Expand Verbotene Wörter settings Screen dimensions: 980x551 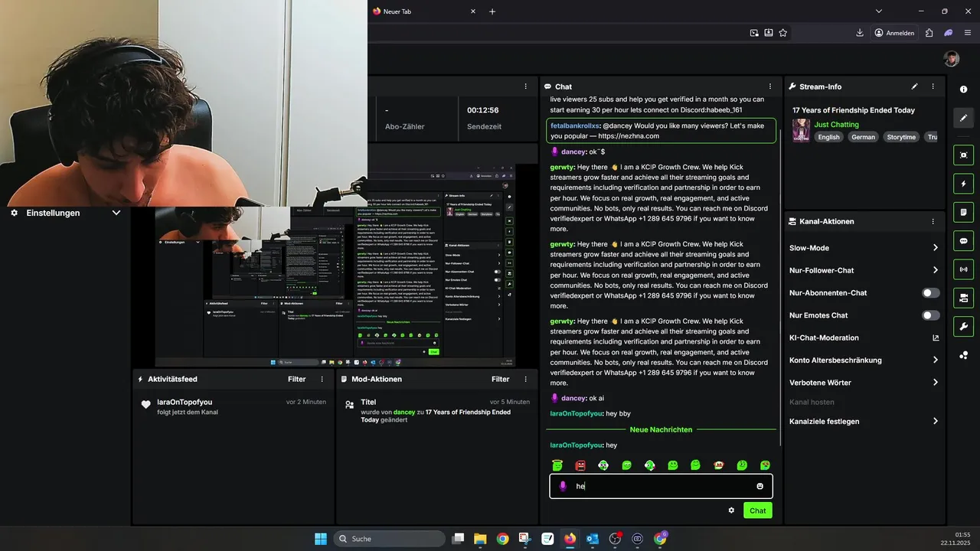point(936,383)
